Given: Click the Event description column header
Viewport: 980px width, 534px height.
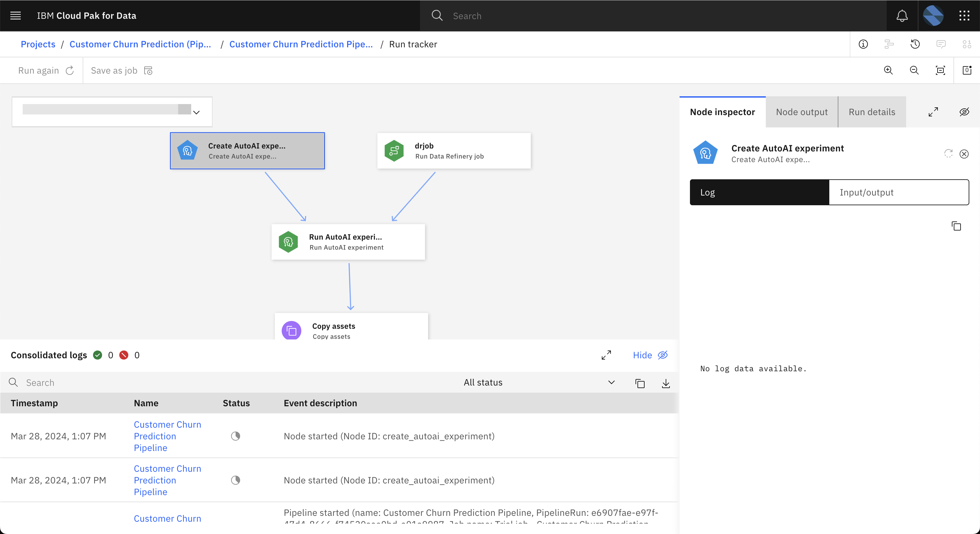Looking at the screenshot, I should 320,403.
